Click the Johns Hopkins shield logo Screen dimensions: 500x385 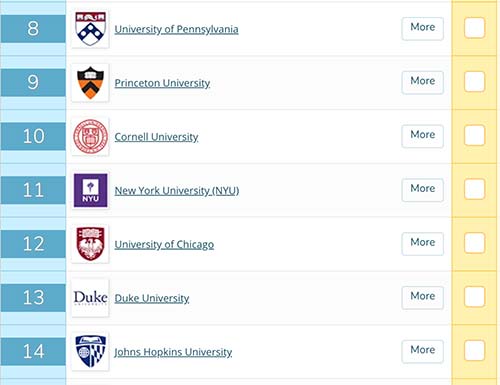[90, 352]
